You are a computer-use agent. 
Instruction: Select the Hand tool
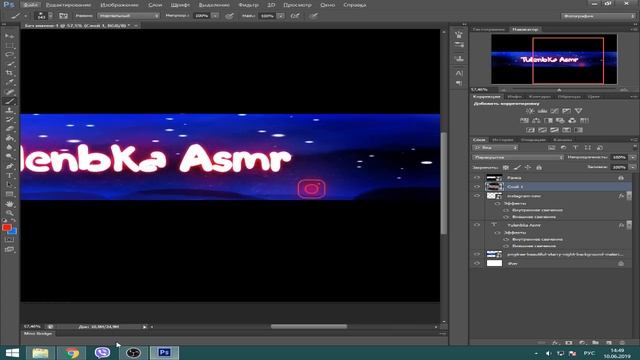coord(9,204)
